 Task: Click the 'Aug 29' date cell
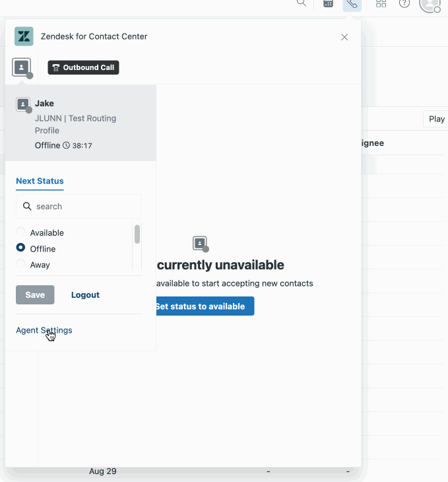point(103,471)
